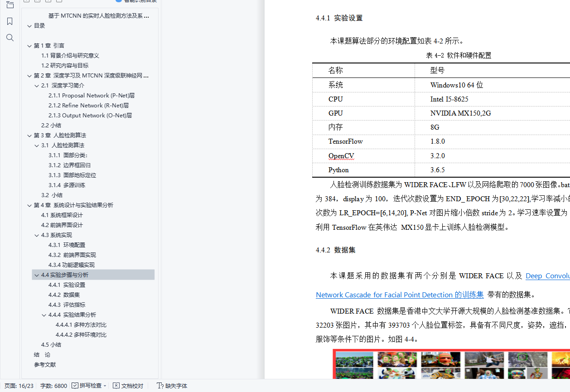Select 4.4.3 评估指标 in outline
Viewport: 570px width, 392px height.
pyautogui.click(x=67, y=305)
